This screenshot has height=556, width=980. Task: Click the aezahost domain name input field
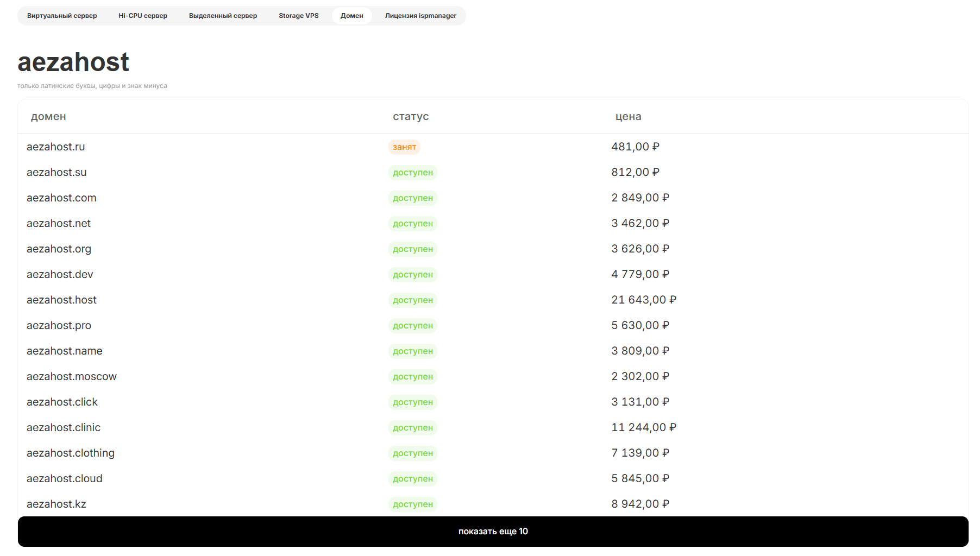pyautogui.click(x=73, y=62)
